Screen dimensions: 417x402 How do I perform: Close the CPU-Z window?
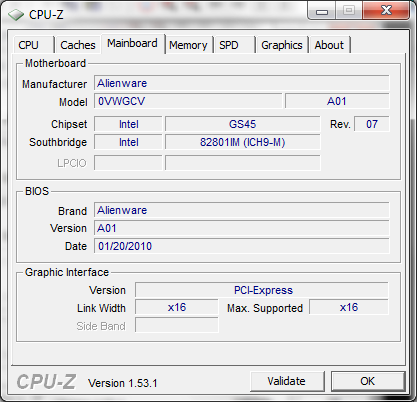tap(386, 11)
